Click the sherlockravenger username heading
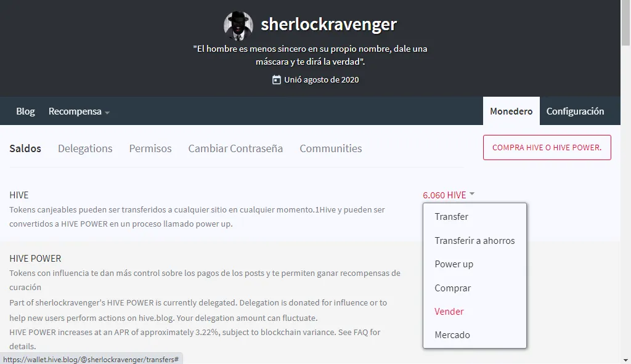This screenshot has height=364, width=631. pyautogui.click(x=329, y=24)
